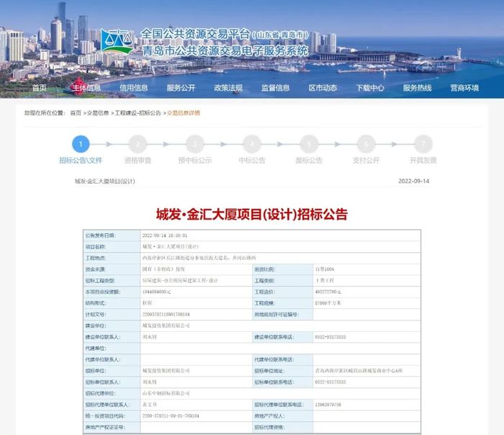
Task: Open the 主体信息 navigation item
Action: [x=86, y=88]
